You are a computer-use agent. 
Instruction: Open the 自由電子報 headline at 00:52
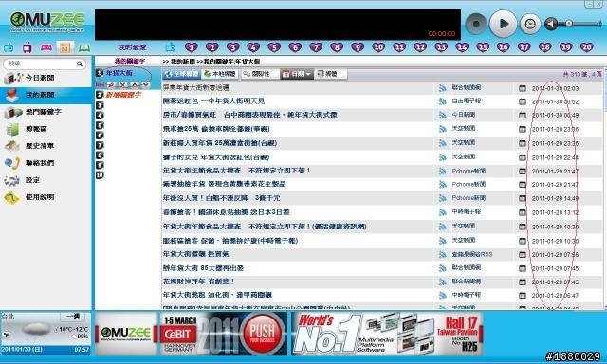point(213,101)
